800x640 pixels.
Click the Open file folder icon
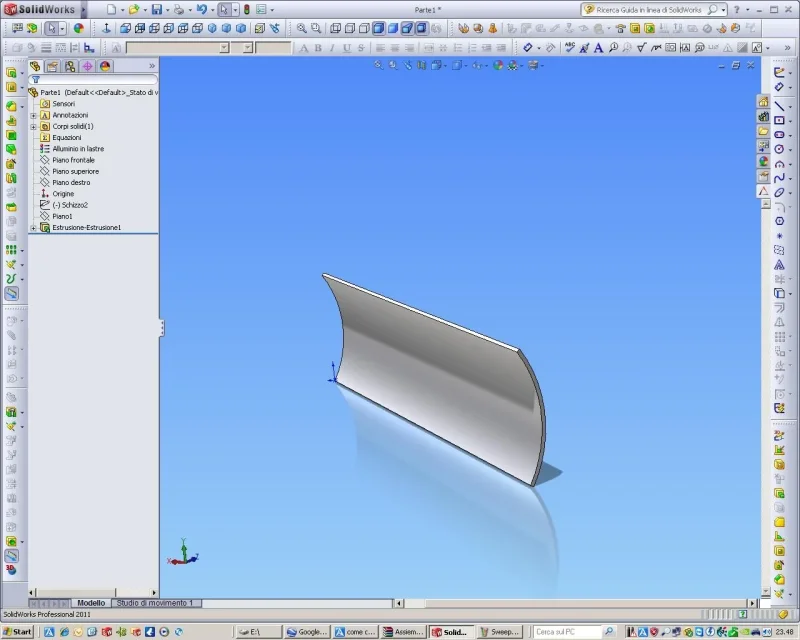(x=134, y=10)
